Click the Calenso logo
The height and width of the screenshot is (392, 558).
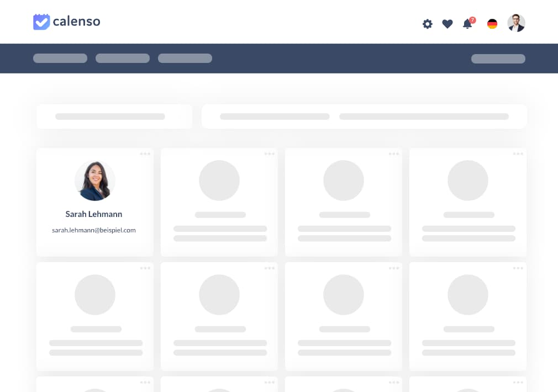[66, 22]
